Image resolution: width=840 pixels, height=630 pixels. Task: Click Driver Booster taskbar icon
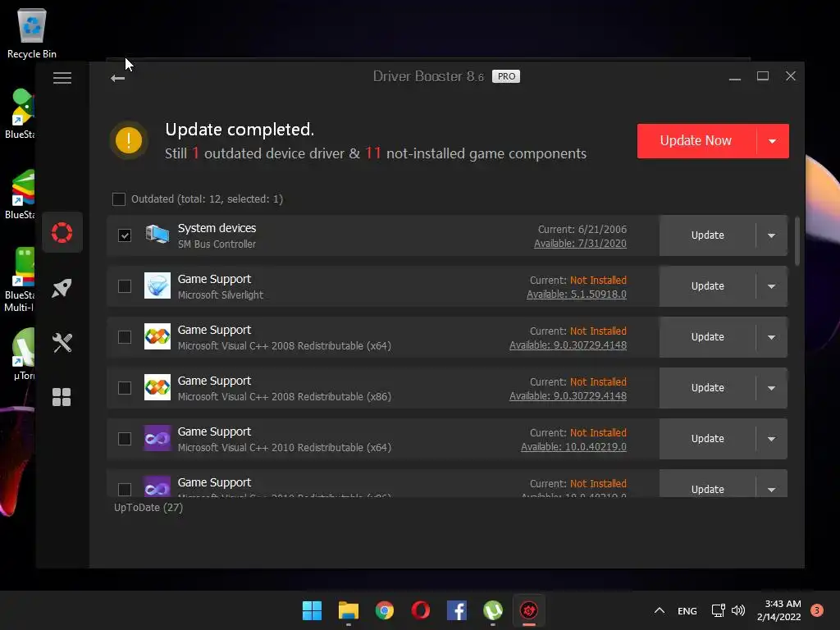(x=529, y=610)
